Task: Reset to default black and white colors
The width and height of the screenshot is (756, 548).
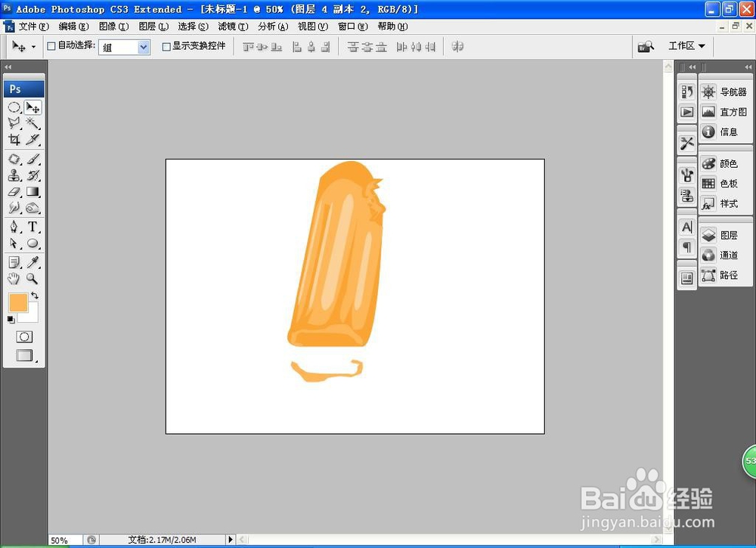Action: click(x=11, y=320)
